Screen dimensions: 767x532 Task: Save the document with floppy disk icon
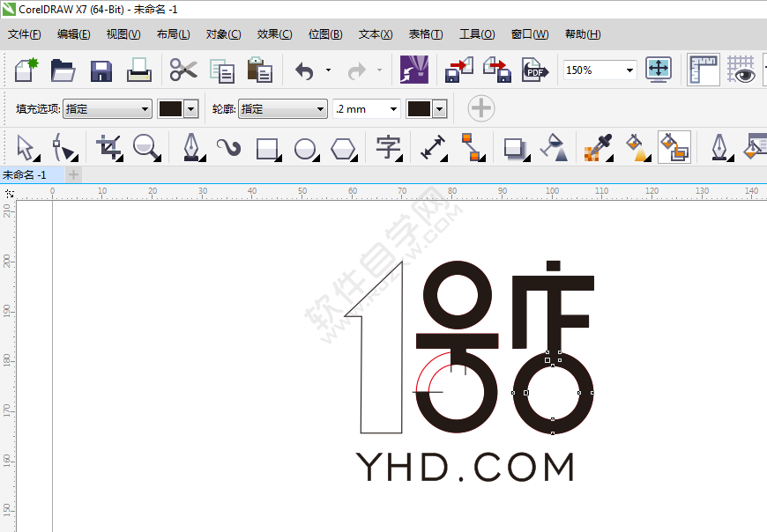coord(101,70)
